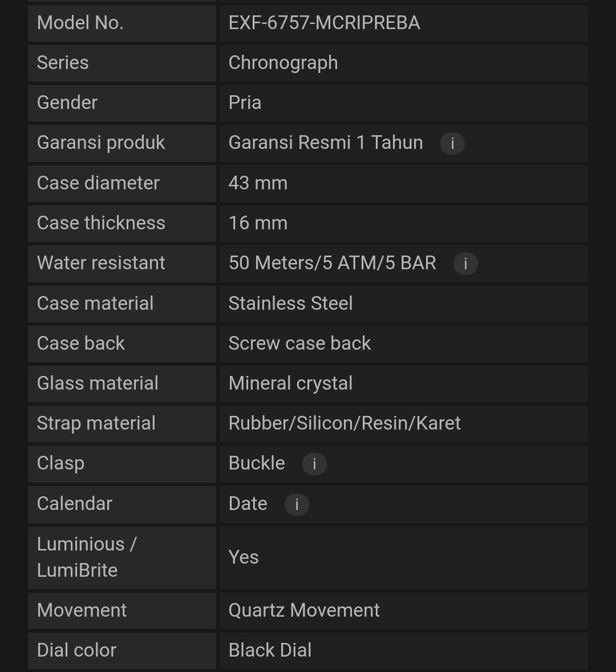Click the Chronograph series value
The height and width of the screenshot is (672, 616).
(x=283, y=63)
